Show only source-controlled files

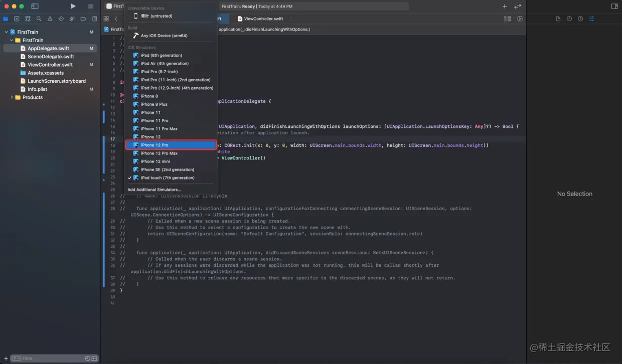[x=94, y=358]
